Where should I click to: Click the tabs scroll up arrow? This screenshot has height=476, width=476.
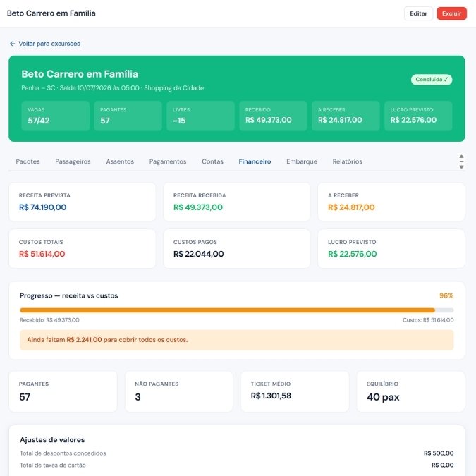[461, 157]
